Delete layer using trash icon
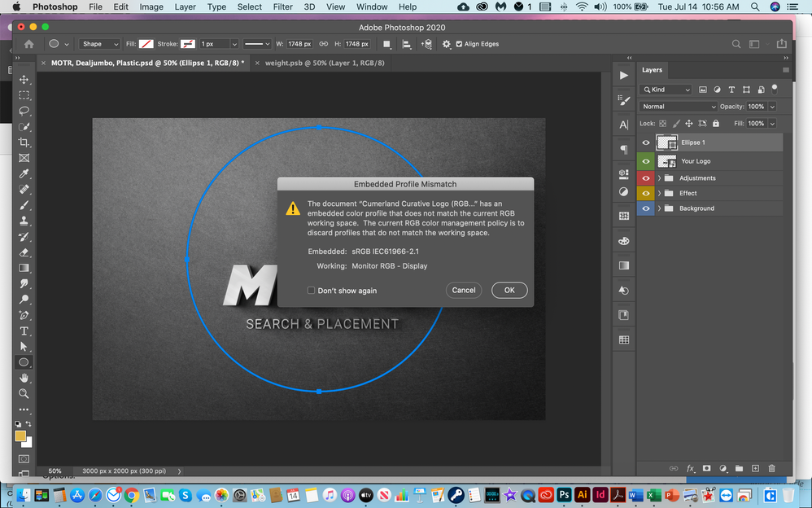Screen dimensions: 812x508 (x=771, y=469)
